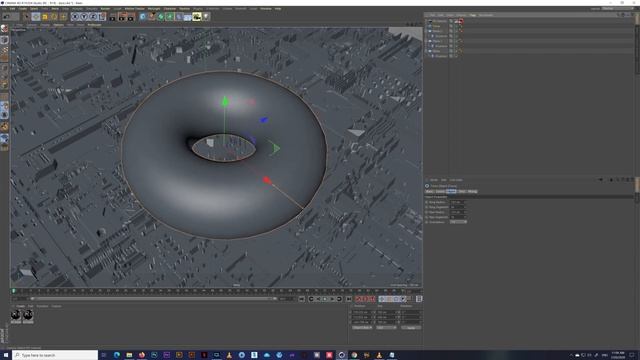Collapse the fifth object row's tree arrow
Viewport: 640px width, 360px height.
[426, 41]
